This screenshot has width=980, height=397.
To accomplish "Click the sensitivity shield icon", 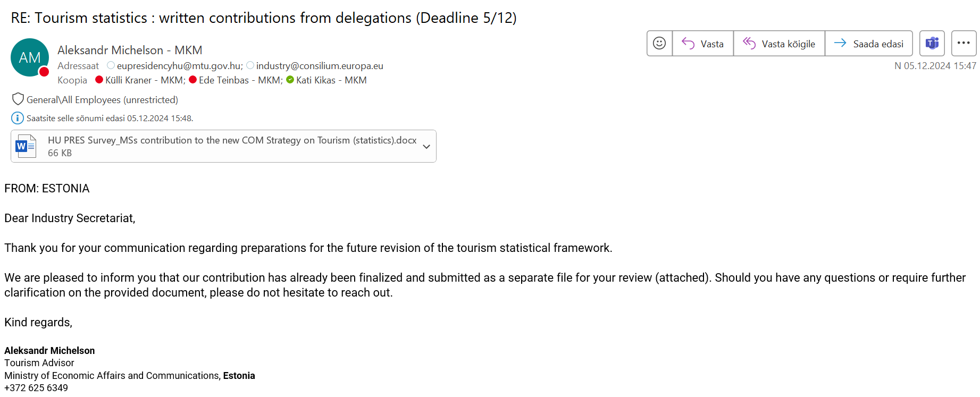I will (18, 99).
